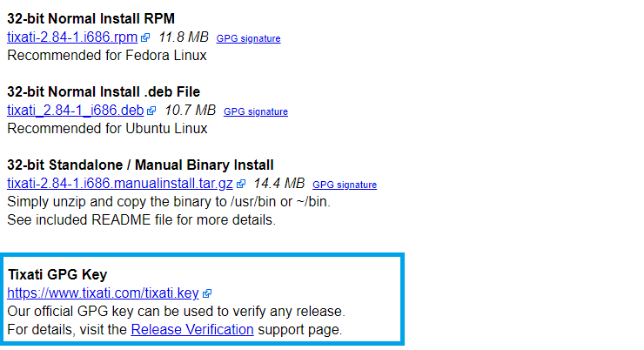Screen dimensions: 644x350
Task: Click external link icon beside the RPM file
Action: click(145, 37)
